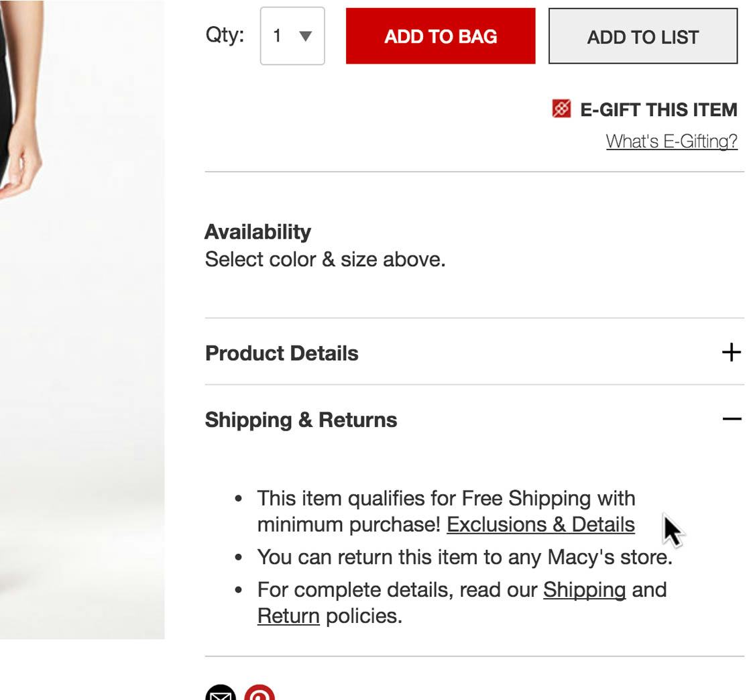This screenshot has height=700, width=751.
Task: Click the 'Select color & size above' message
Action: pos(325,259)
